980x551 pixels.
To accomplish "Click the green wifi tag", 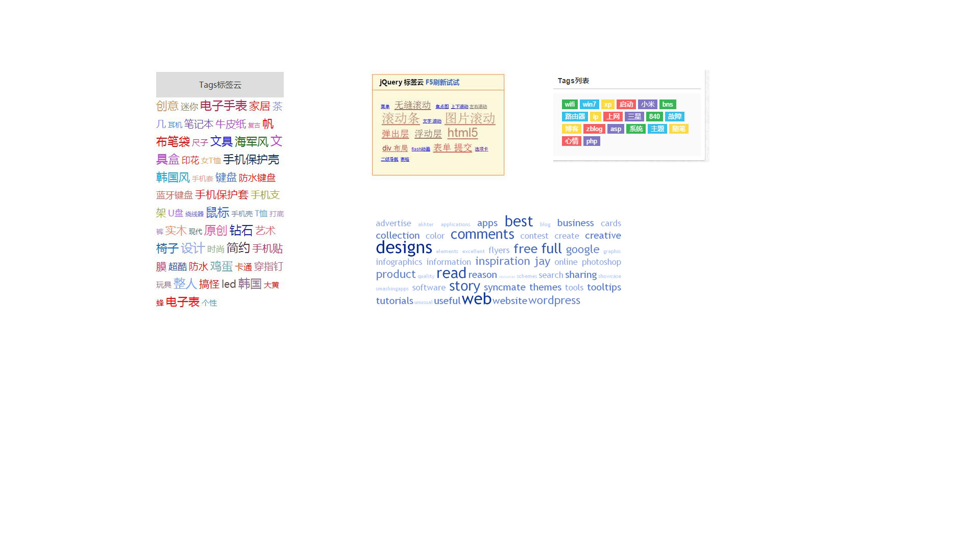I will pyautogui.click(x=570, y=105).
